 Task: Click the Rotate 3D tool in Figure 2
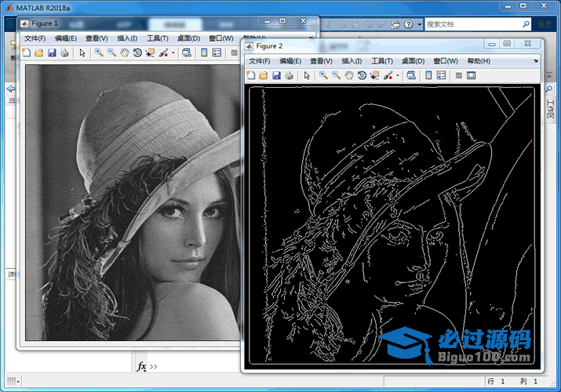click(x=362, y=76)
